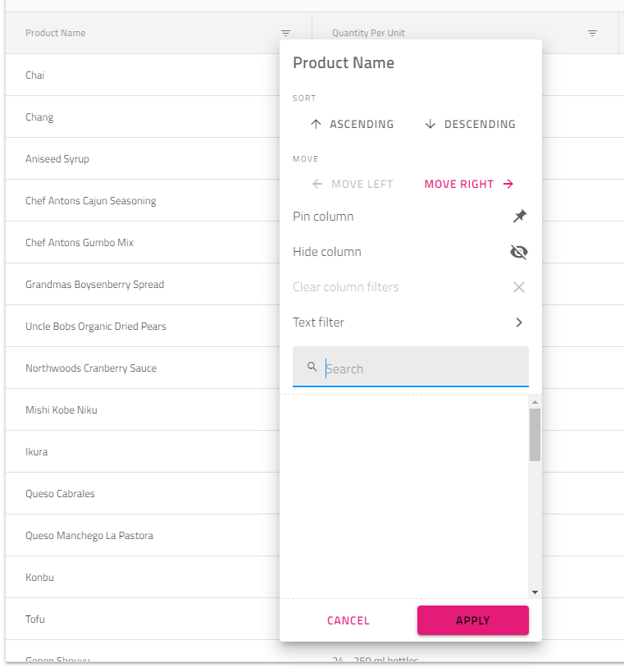Select the Chef Antons Gumbo Mix row
Screen dimensions: 624x672
80,243
